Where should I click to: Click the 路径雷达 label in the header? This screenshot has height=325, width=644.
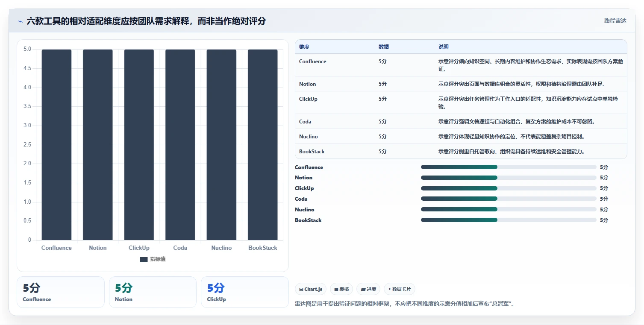pos(615,20)
